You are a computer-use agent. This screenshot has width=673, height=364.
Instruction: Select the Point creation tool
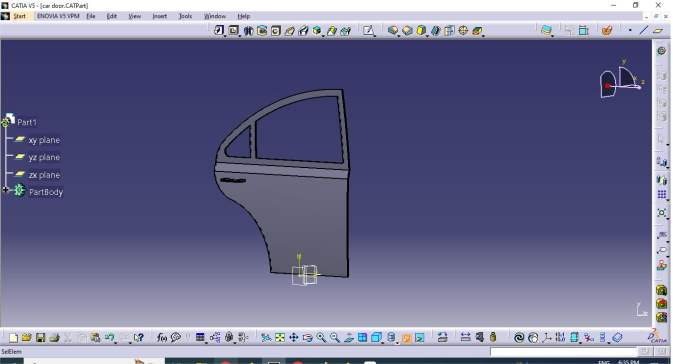(x=630, y=30)
